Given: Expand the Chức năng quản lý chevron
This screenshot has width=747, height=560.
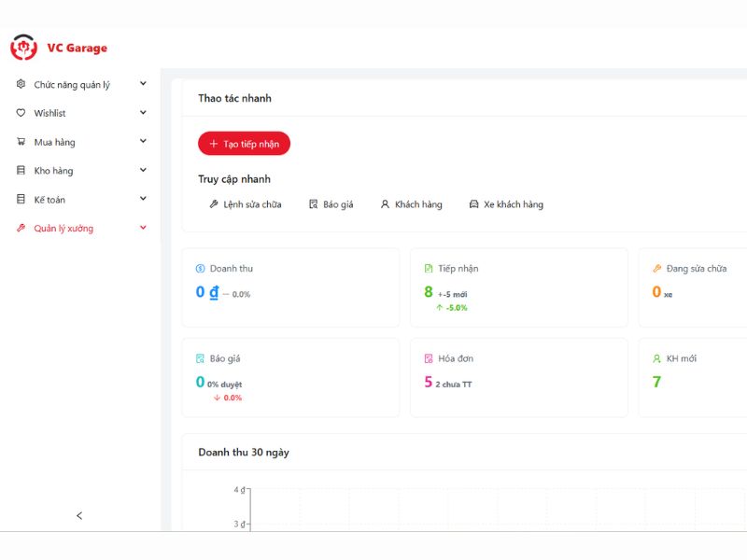Looking at the screenshot, I should [x=143, y=84].
